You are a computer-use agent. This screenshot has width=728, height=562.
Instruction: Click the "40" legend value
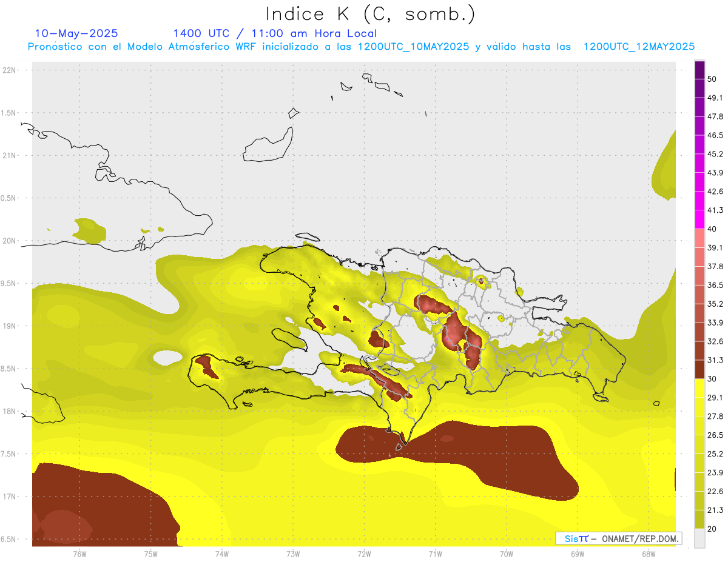(x=712, y=229)
